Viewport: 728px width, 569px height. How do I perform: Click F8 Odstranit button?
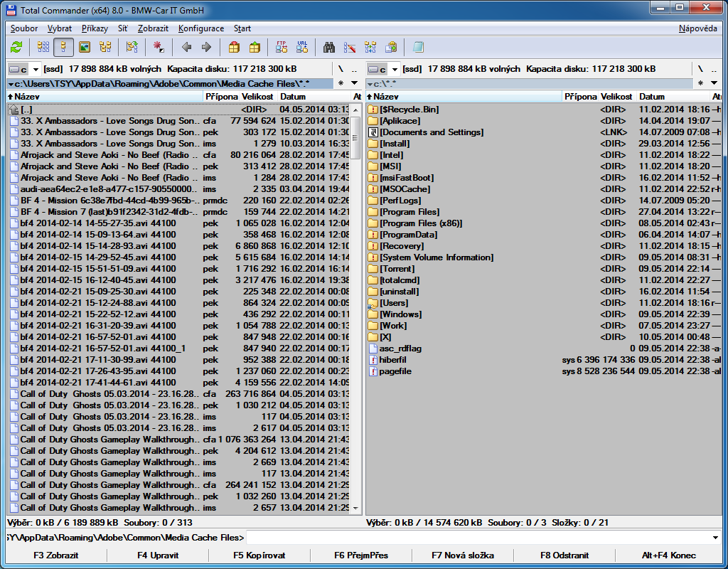click(x=564, y=555)
